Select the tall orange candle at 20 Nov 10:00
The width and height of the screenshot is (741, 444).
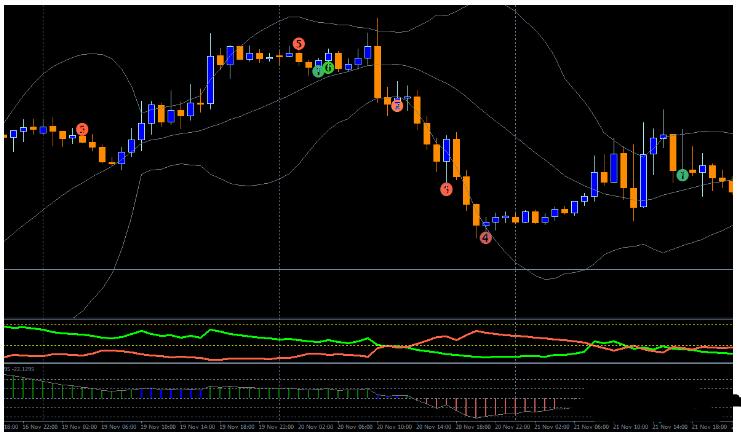[x=377, y=72]
